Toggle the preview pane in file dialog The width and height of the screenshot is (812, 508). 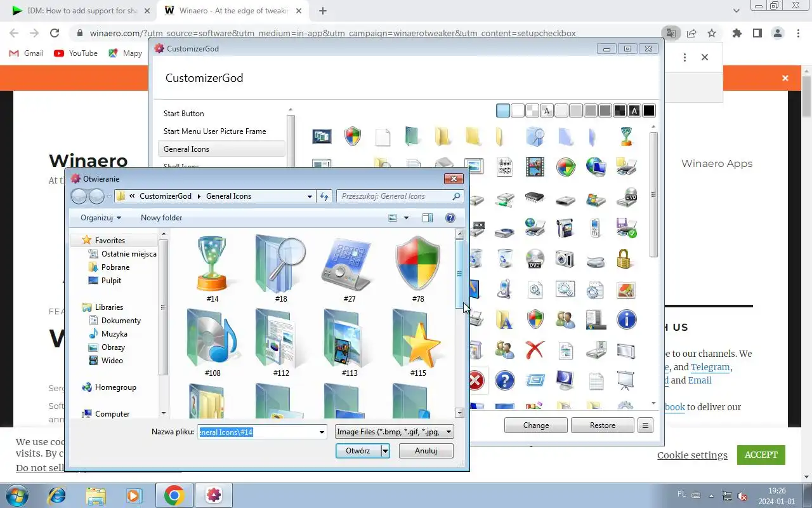pyautogui.click(x=428, y=218)
